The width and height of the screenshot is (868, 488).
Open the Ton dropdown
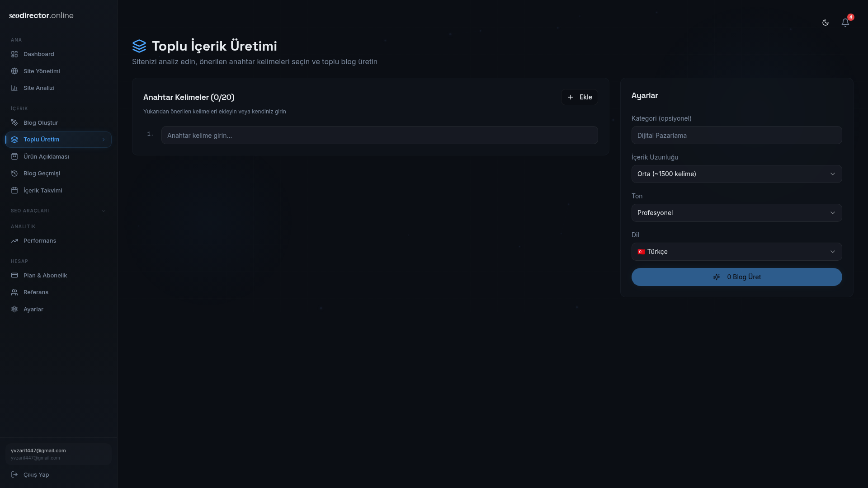[x=736, y=213]
